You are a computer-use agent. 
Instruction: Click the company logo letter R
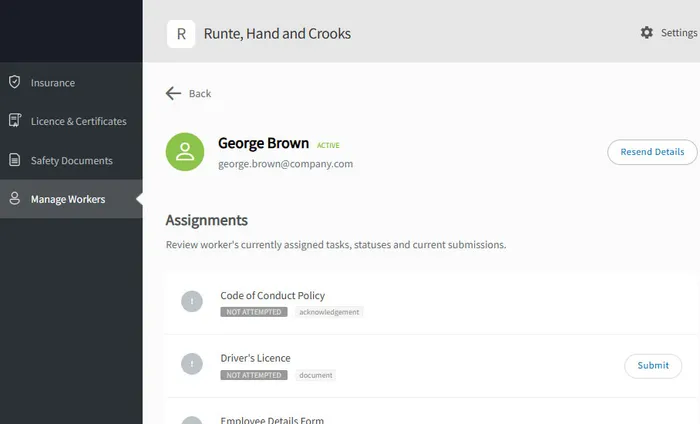point(181,34)
